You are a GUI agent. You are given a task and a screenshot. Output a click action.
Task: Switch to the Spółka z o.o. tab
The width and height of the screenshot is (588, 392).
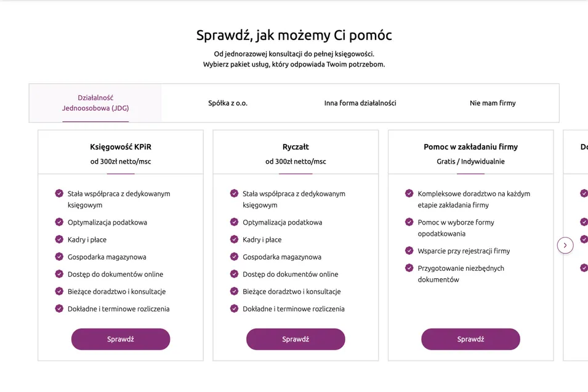228,103
